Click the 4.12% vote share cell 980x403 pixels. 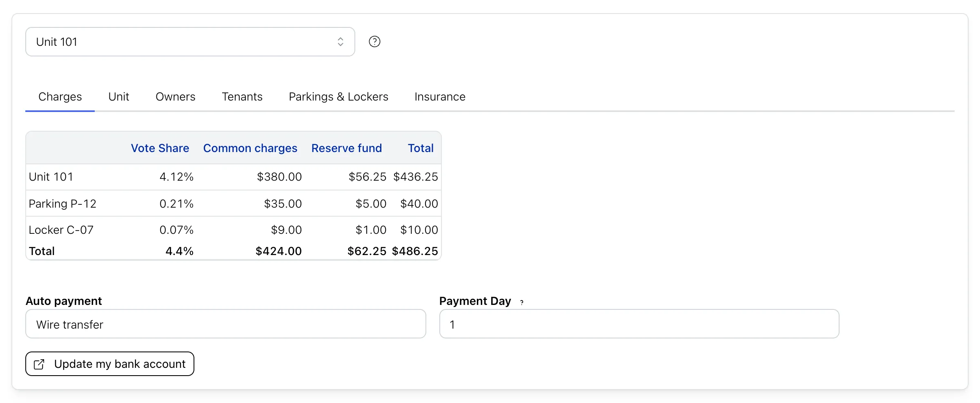pyautogui.click(x=176, y=177)
